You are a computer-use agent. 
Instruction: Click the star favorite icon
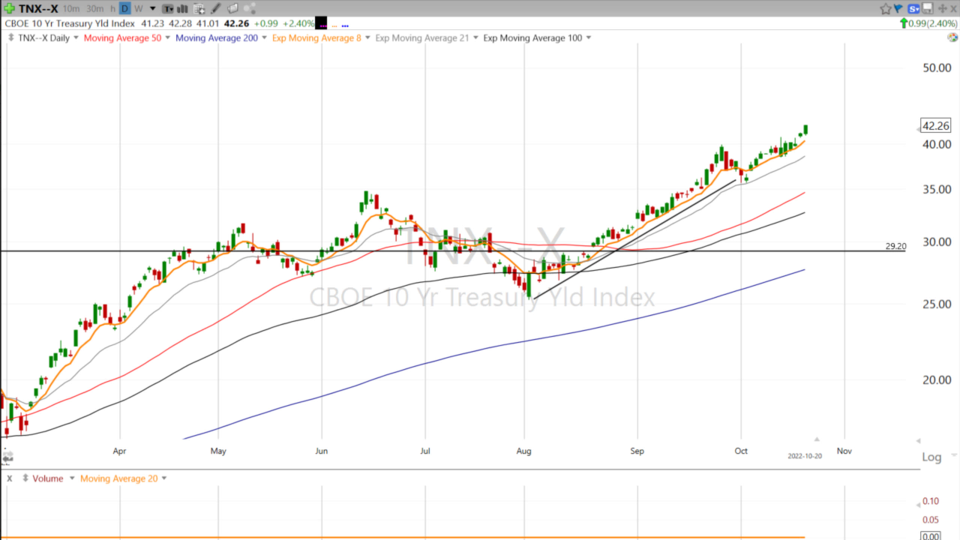tap(885, 9)
